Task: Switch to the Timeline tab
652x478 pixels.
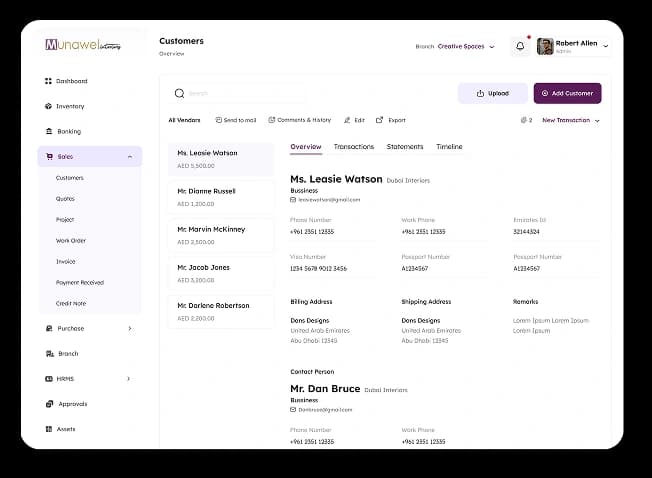Action: (449, 147)
